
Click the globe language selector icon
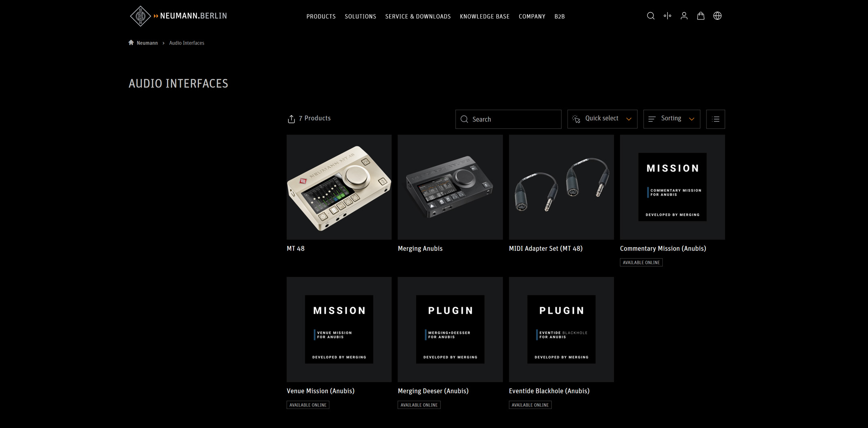pyautogui.click(x=717, y=16)
